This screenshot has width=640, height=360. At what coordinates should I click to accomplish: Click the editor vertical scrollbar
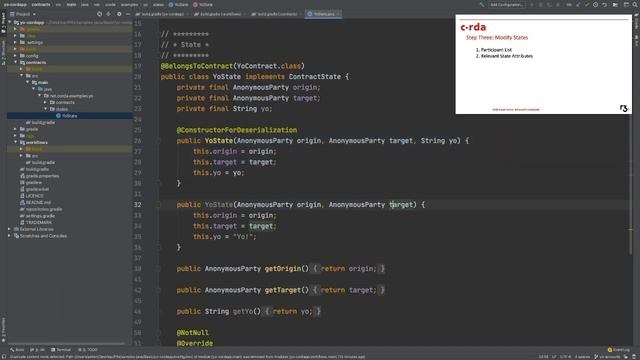pyautogui.click(x=631, y=184)
